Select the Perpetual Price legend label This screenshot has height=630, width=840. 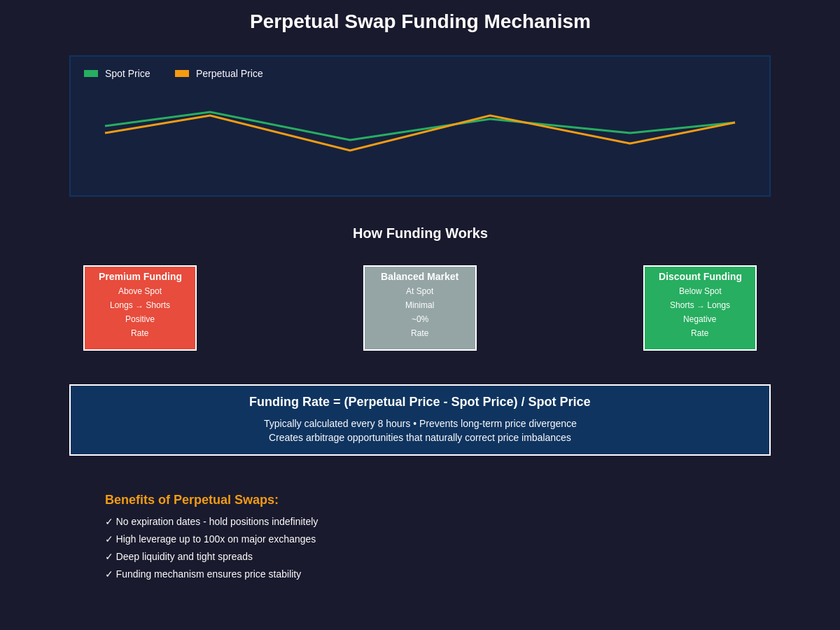230,73
